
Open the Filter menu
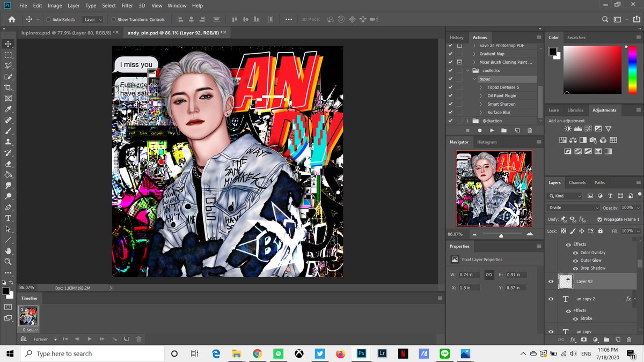[127, 5]
